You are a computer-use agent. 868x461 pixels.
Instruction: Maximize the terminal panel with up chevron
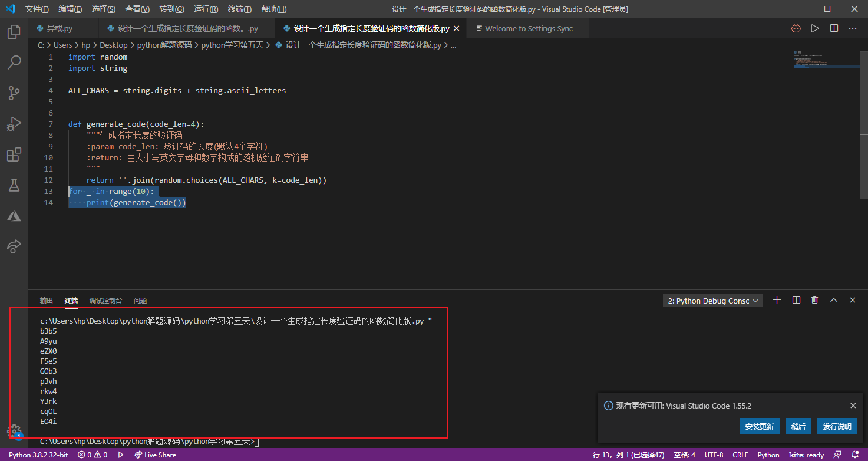click(834, 300)
